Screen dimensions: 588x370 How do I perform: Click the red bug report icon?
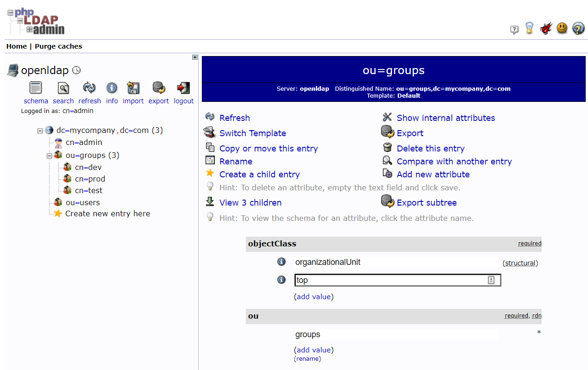[x=545, y=28]
